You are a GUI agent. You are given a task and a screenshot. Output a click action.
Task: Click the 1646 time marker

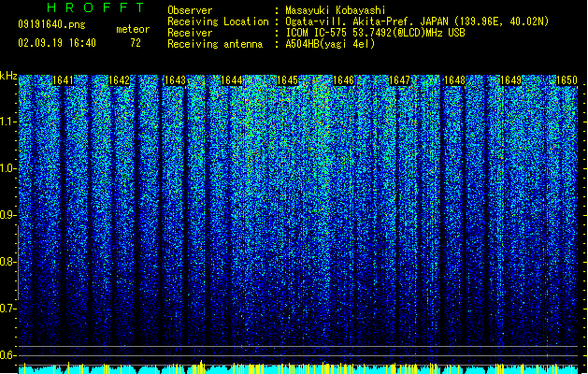(x=343, y=80)
